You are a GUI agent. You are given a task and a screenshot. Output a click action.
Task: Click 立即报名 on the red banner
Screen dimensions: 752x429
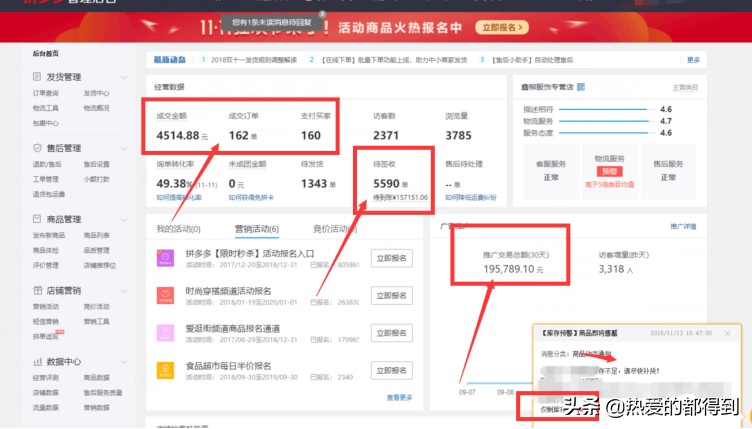pyautogui.click(x=502, y=27)
